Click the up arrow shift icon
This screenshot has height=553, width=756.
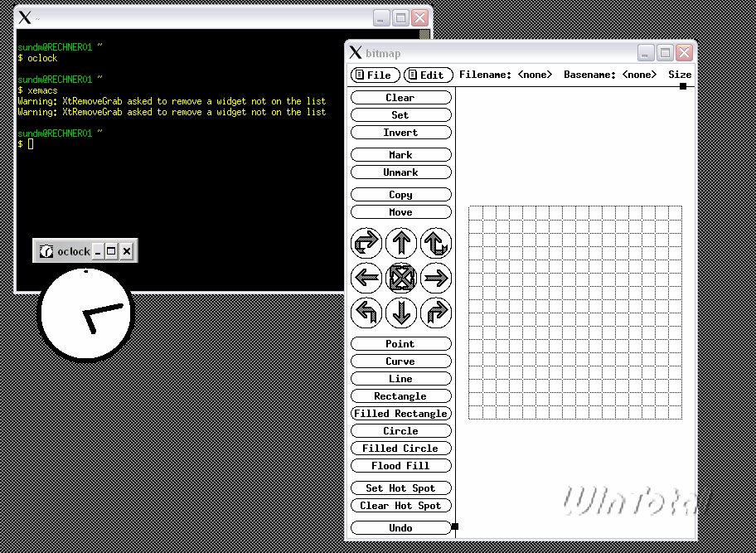(401, 244)
